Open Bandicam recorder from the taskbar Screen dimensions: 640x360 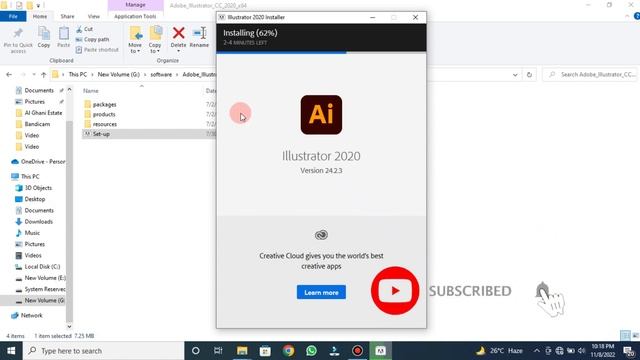(358, 351)
